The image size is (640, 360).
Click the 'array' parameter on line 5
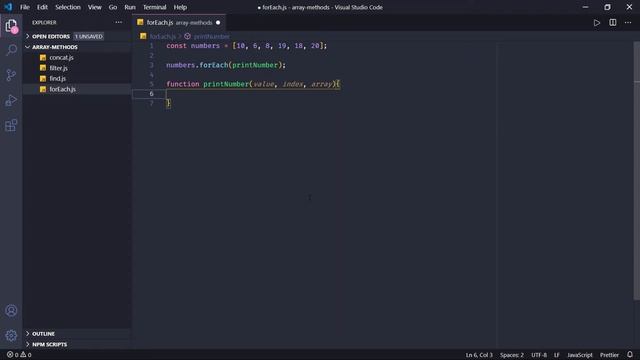coord(321,84)
